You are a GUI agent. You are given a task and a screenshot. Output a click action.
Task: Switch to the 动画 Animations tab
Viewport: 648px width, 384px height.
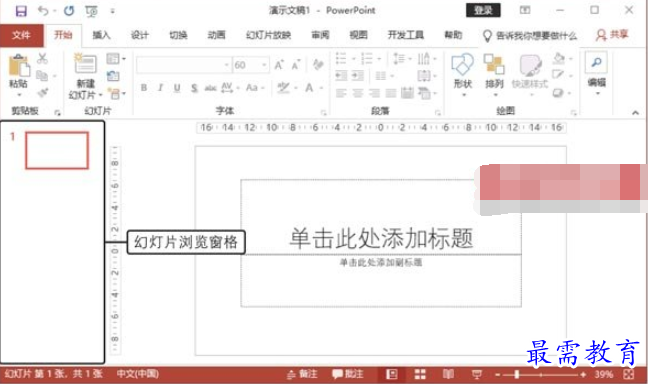coord(217,35)
